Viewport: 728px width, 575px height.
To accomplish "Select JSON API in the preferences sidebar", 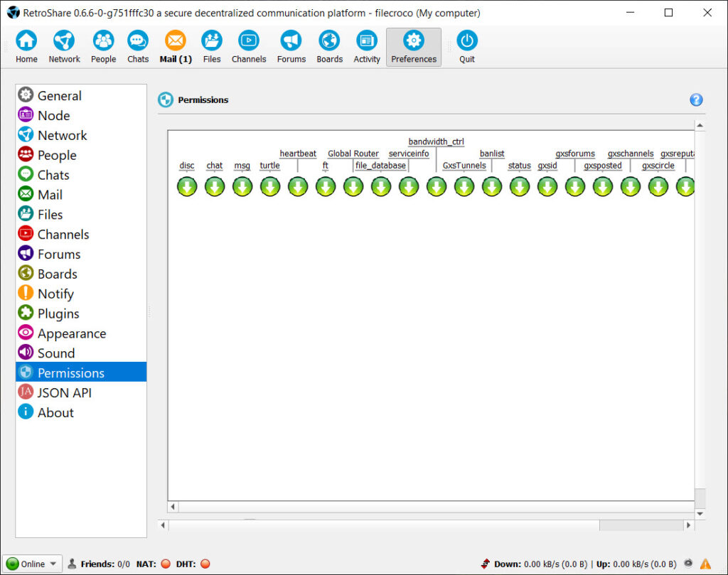I will [x=81, y=392].
